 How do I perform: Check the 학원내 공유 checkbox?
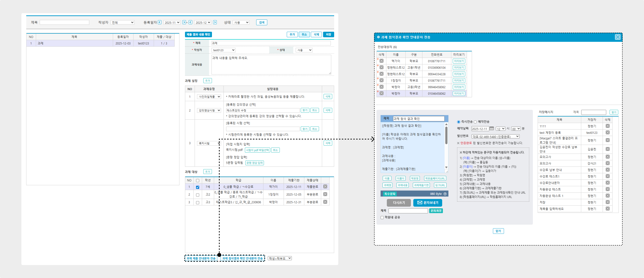click(382, 218)
